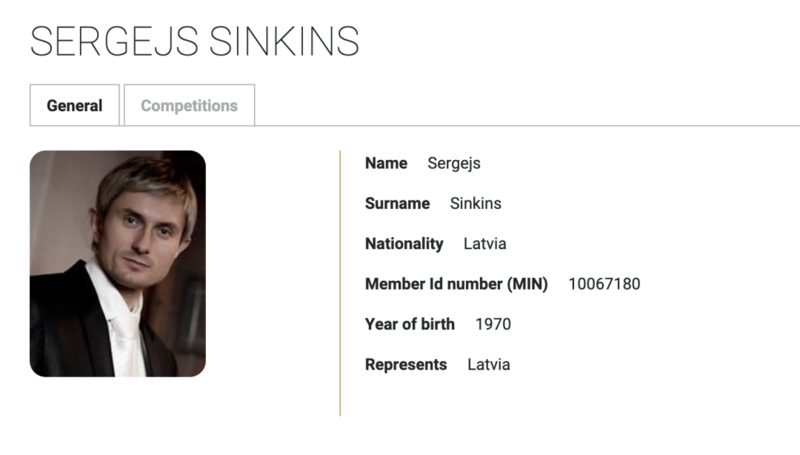Switch to the Competitions tab

pyautogui.click(x=189, y=105)
